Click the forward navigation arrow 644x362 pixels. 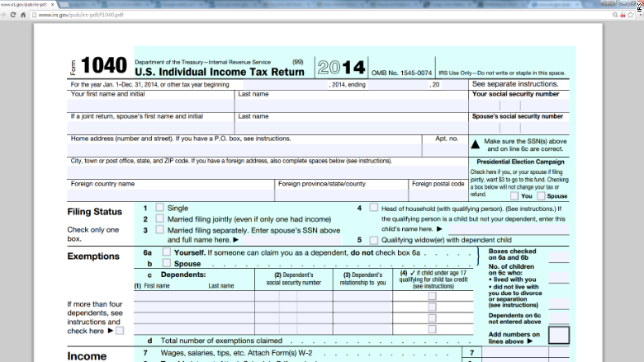click(x=3, y=15)
